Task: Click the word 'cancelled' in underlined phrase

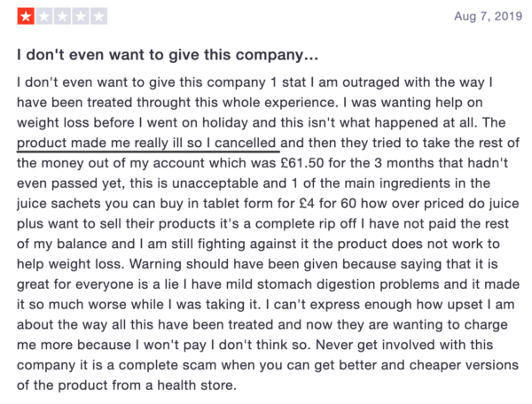Action: 245,143
